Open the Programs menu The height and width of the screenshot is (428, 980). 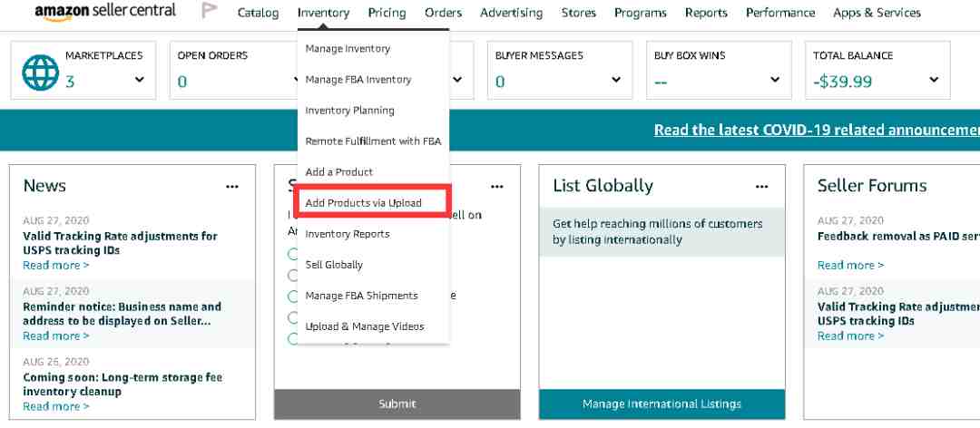click(x=641, y=13)
